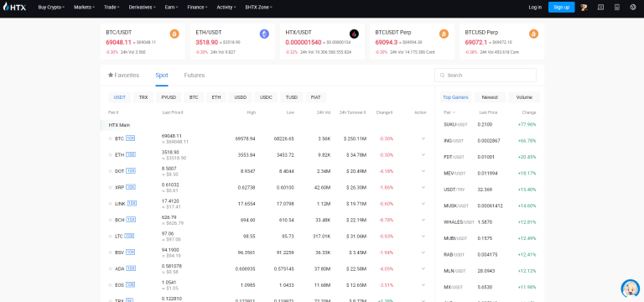Click the Bitcoin icon on BTCUSD Perp card
Viewport: 644px width, 302px height.
[533, 34]
